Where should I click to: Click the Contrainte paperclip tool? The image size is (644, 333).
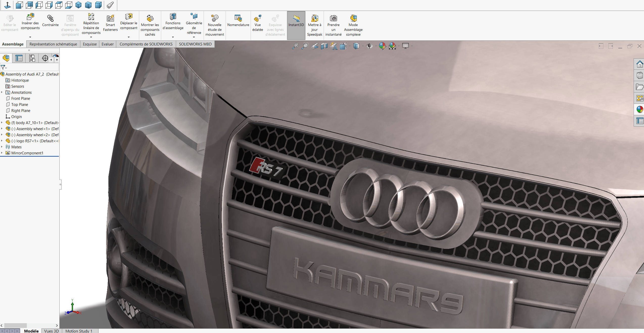pos(50,20)
